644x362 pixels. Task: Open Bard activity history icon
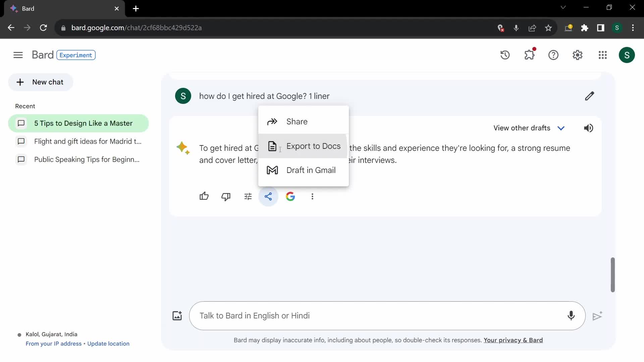pyautogui.click(x=505, y=55)
